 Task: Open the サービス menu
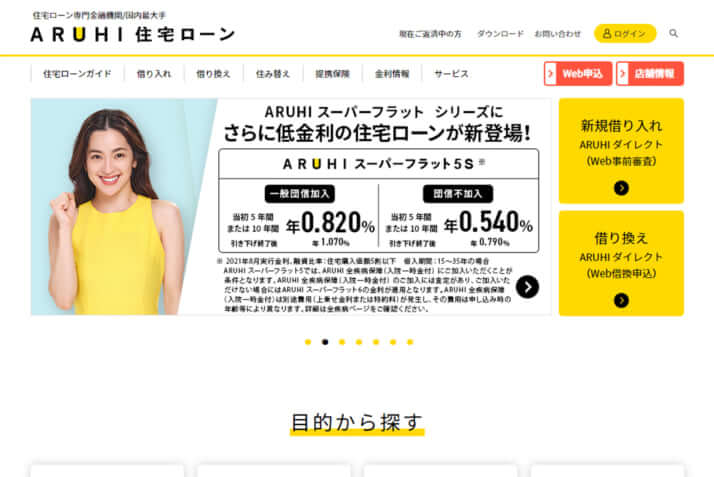coord(451,74)
